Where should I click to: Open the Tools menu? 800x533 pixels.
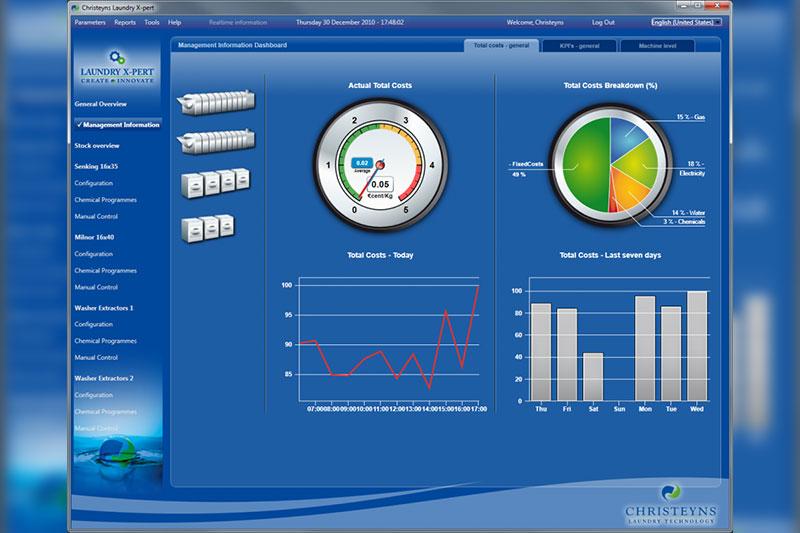pyautogui.click(x=151, y=21)
